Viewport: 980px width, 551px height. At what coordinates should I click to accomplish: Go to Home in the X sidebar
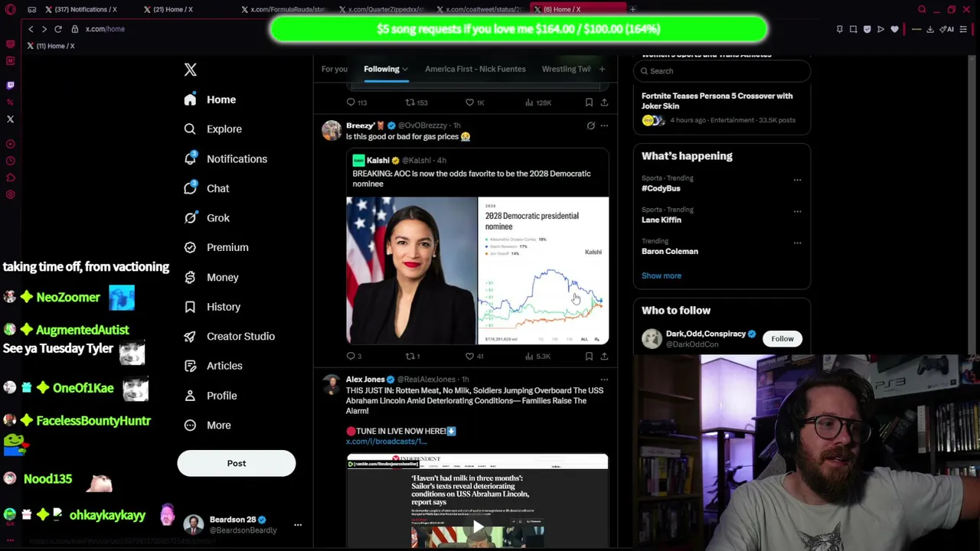click(x=211, y=99)
